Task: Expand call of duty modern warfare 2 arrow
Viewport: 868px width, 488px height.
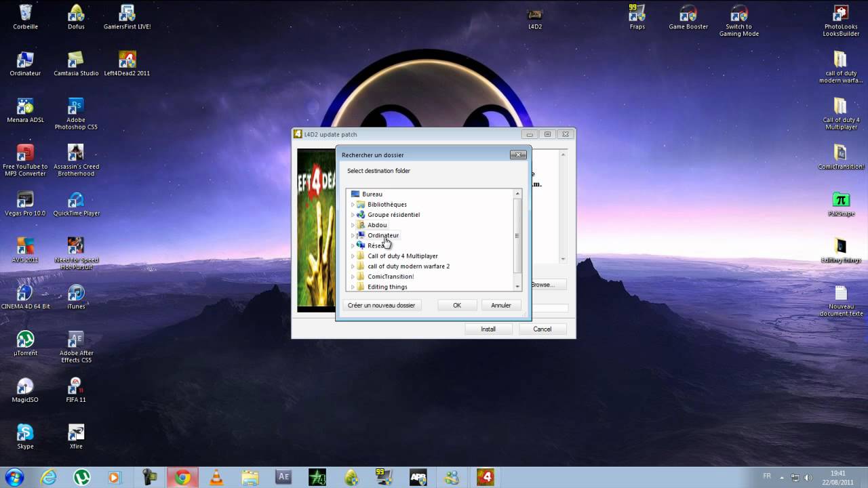Action: (353, 266)
